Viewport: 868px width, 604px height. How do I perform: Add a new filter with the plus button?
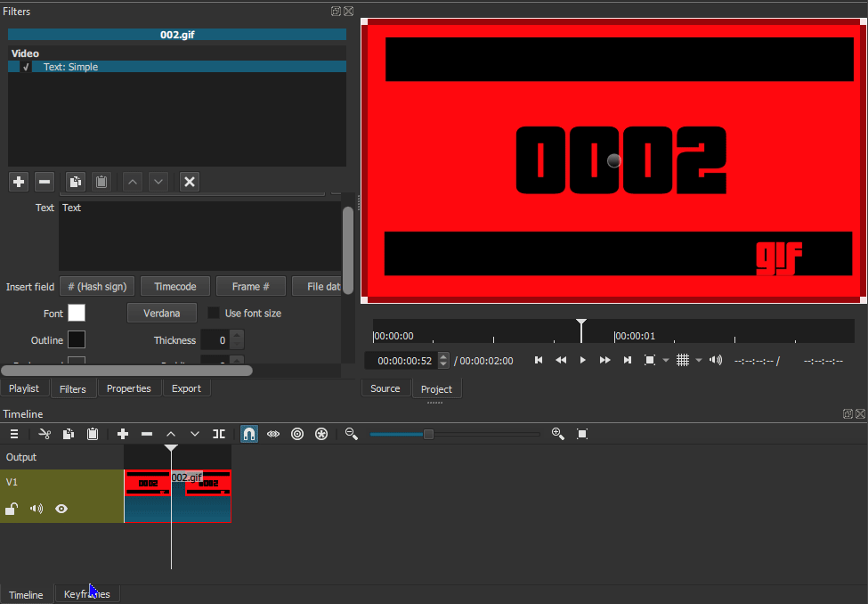19,182
